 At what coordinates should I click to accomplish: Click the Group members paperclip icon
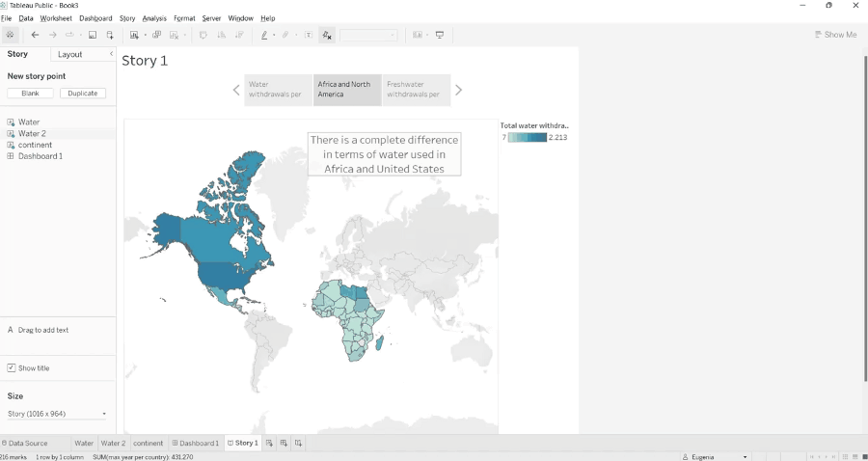(x=285, y=35)
